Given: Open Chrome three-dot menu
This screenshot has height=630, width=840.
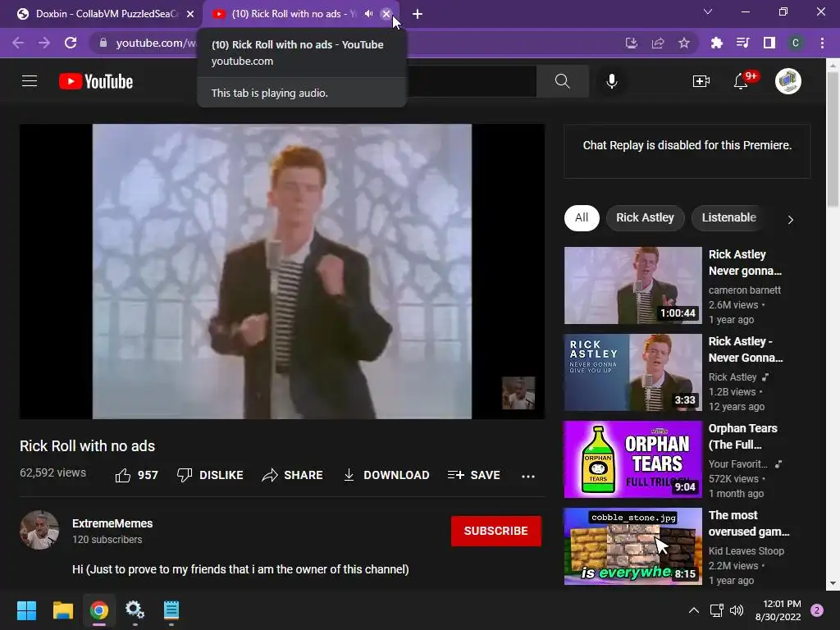Looking at the screenshot, I should pos(822,43).
